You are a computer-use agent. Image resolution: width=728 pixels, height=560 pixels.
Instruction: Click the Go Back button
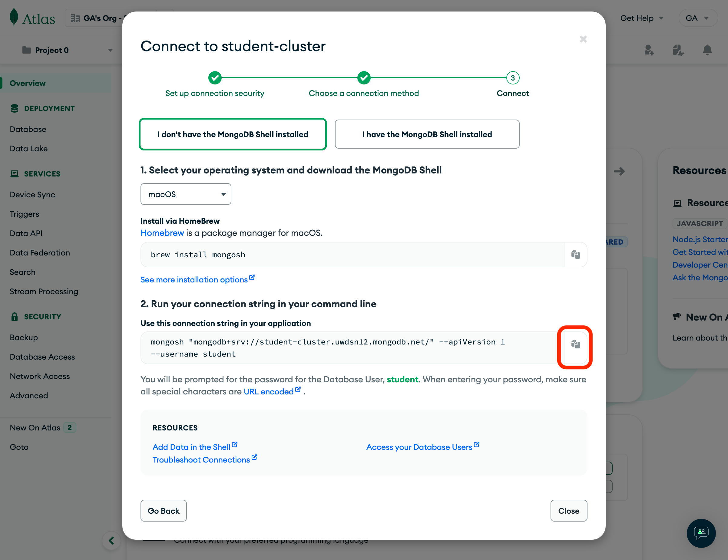(163, 511)
